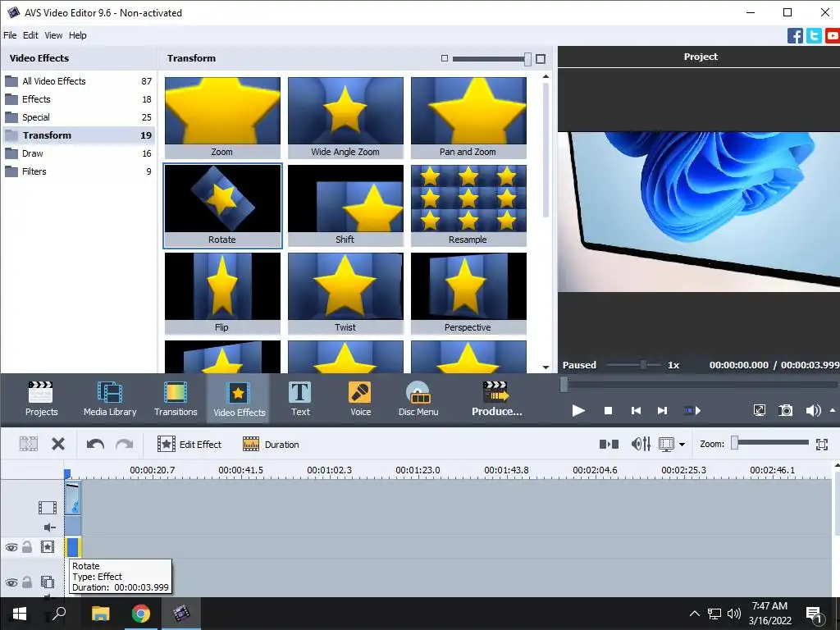Image resolution: width=840 pixels, height=630 pixels.
Task: Click the audio mute icon on video track
Action: click(x=50, y=527)
